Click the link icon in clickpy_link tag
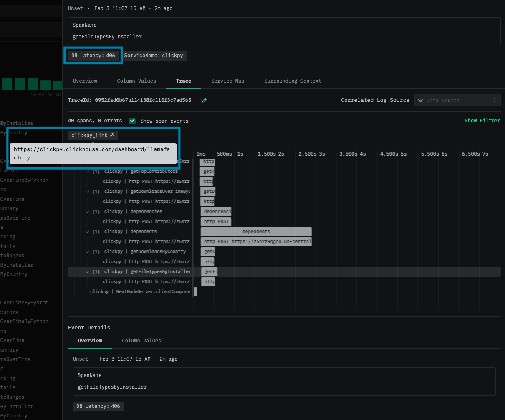The width and height of the screenshot is (505, 420). tap(112, 135)
